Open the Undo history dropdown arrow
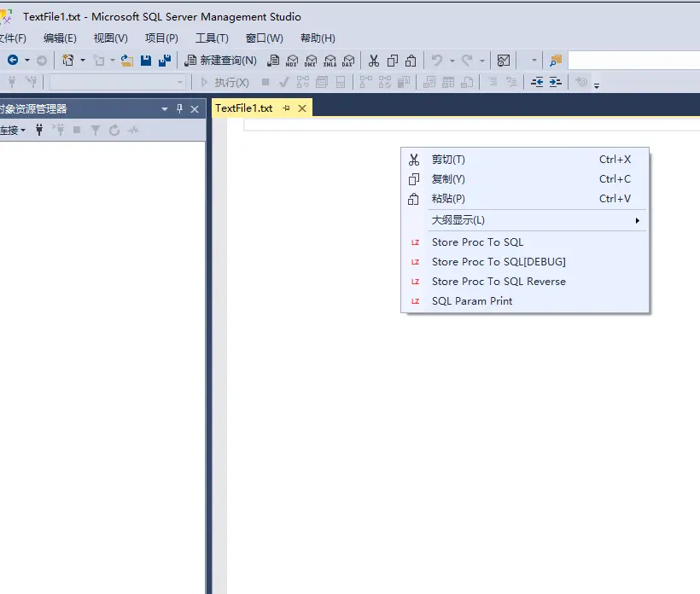700x594 pixels. 452,61
